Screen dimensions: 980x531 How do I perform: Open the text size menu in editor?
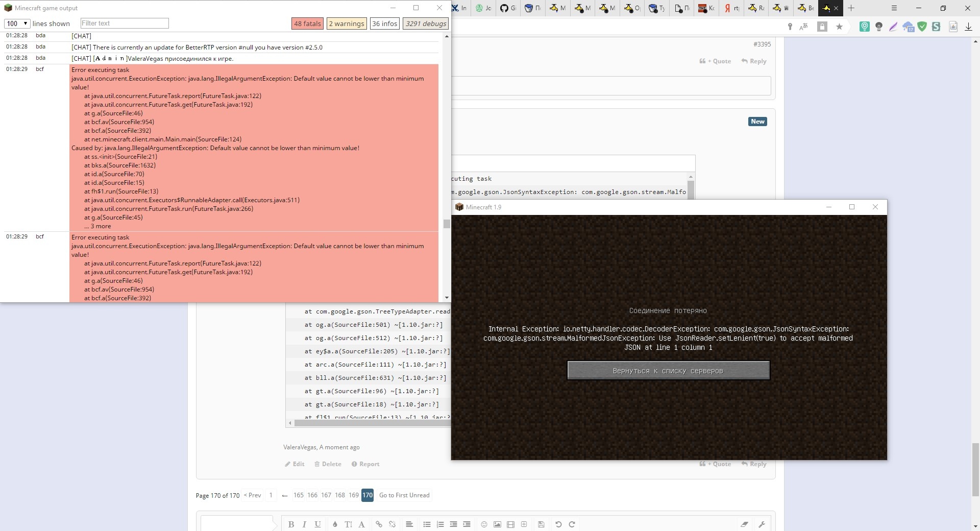[x=348, y=524]
